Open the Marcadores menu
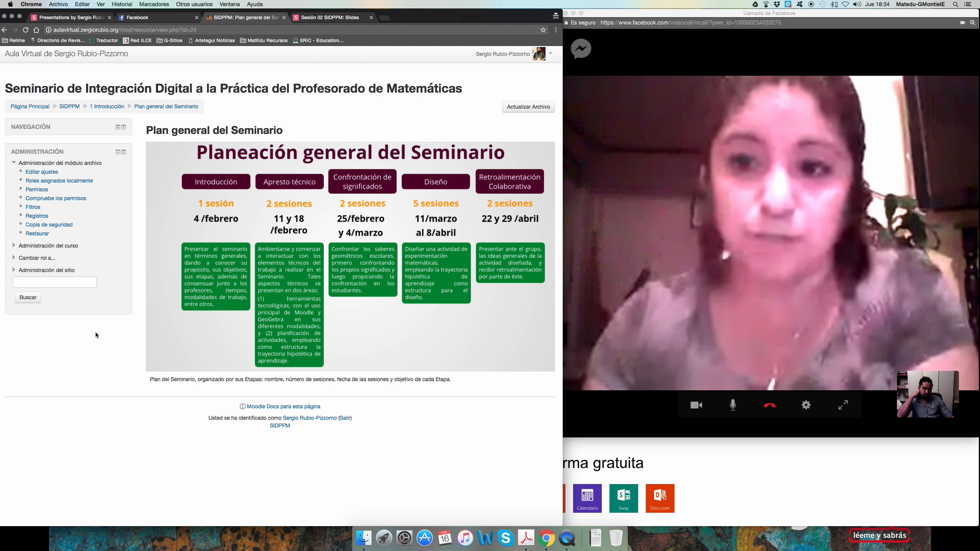 [154, 4]
